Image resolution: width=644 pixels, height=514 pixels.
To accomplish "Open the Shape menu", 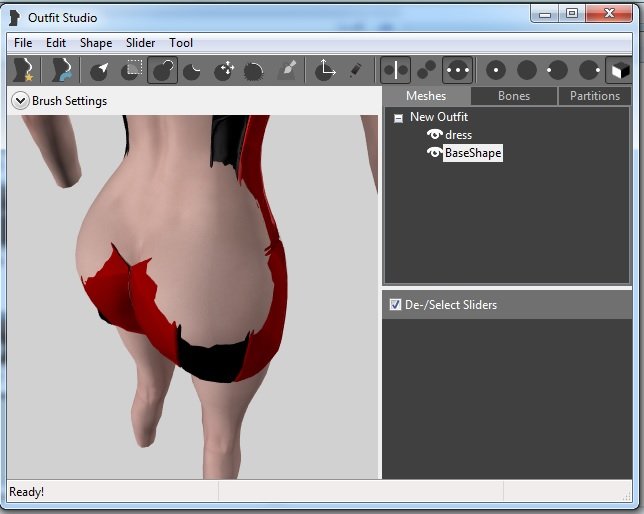I will (x=96, y=43).
